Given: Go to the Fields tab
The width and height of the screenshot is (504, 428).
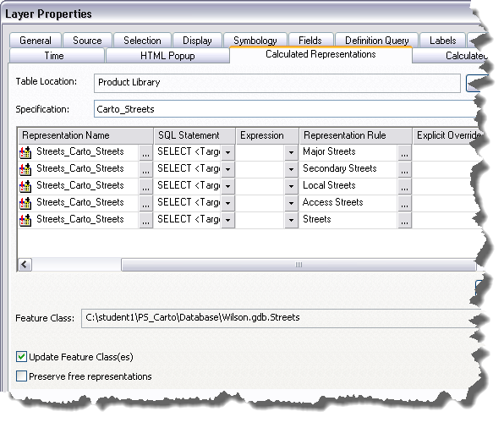Looking at the screenshot, I should [x=310, y=41].
